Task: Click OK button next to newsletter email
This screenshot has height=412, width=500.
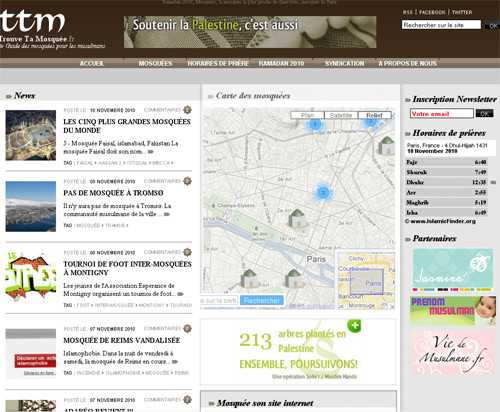Action: click(x=484, y=113)
